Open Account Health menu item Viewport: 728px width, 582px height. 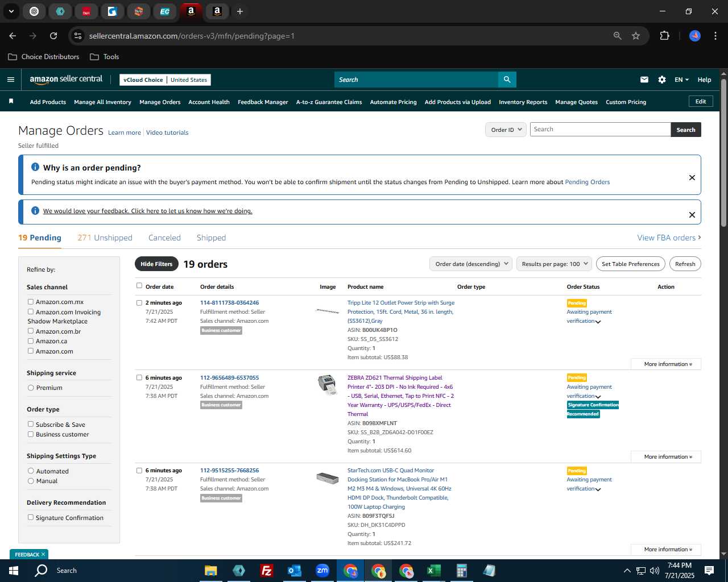(209, 102)
